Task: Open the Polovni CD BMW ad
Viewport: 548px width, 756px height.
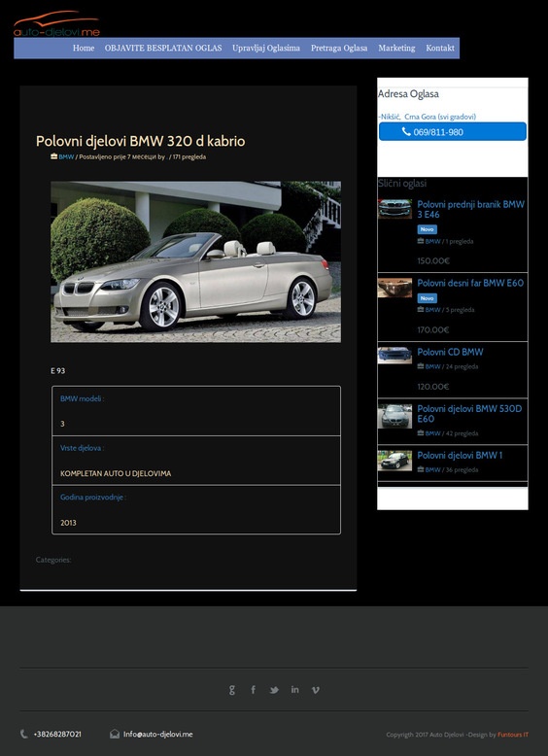Action: coord(450,352)
